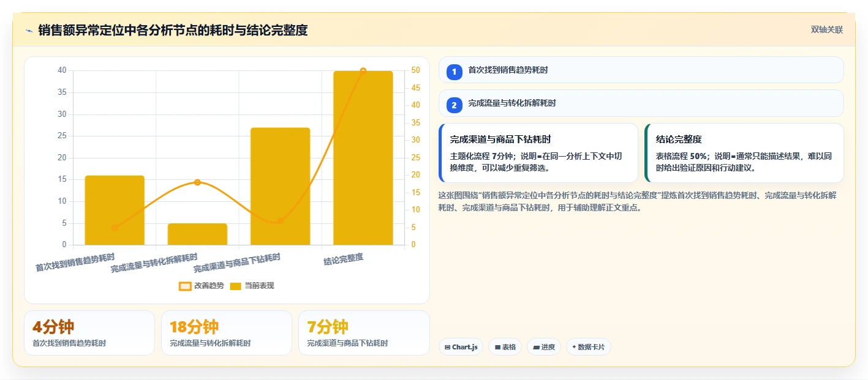Toggle the 改善趋势 legend swatch
The width and height of the screenshot is (868, 380).
185,286
